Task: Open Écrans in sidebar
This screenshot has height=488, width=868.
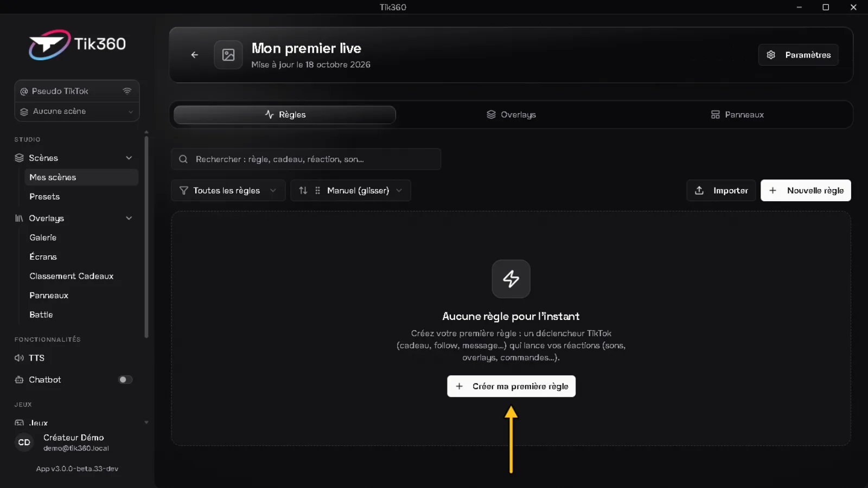Action: [x=43, y=257]
